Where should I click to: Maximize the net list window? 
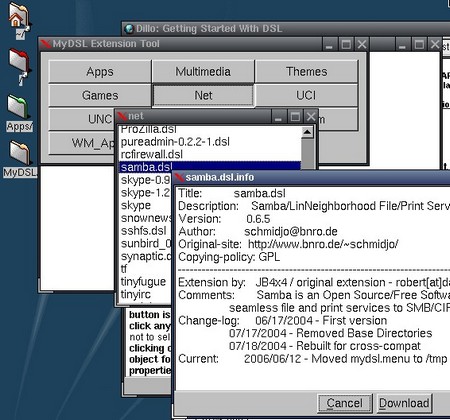point(295,116)
